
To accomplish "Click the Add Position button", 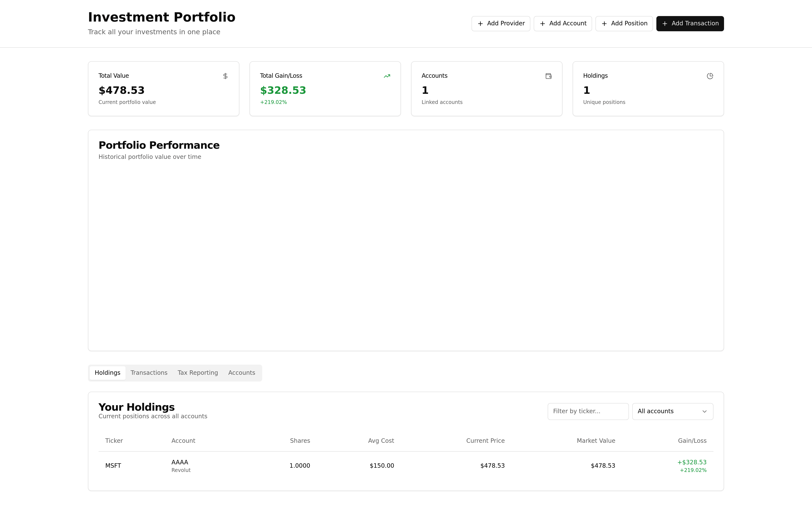I will point(624,23).
